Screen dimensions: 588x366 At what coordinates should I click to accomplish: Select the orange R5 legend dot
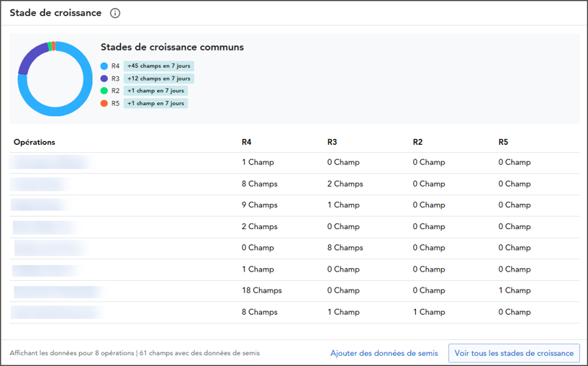[x=104, y=103]
